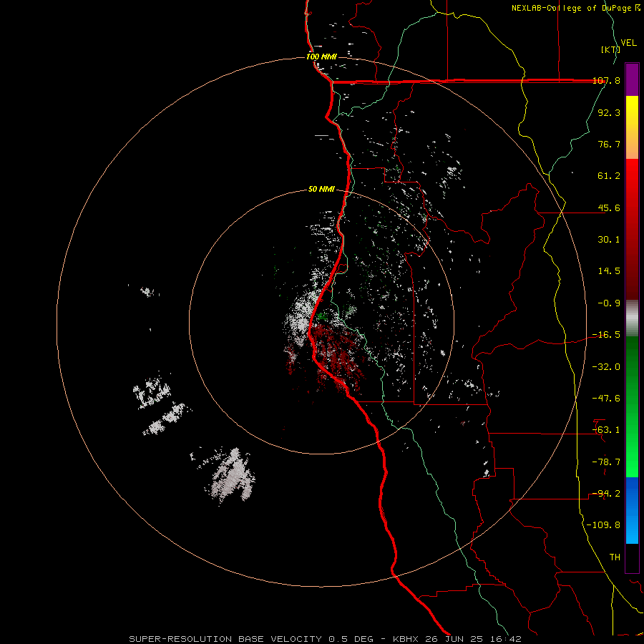The width and height of the screenshot is (644, 644).
Task: Select the 76.7 legend value
Action: [609, 144]
